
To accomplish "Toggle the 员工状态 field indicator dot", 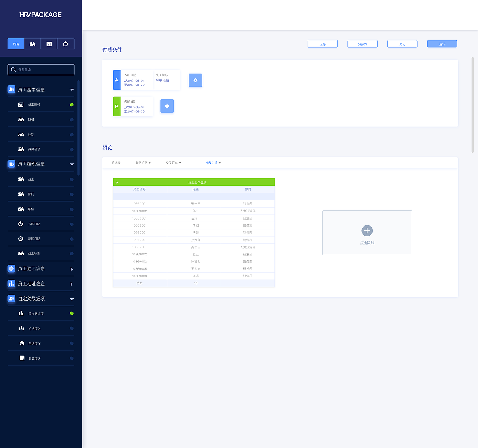I will (72, 254).
